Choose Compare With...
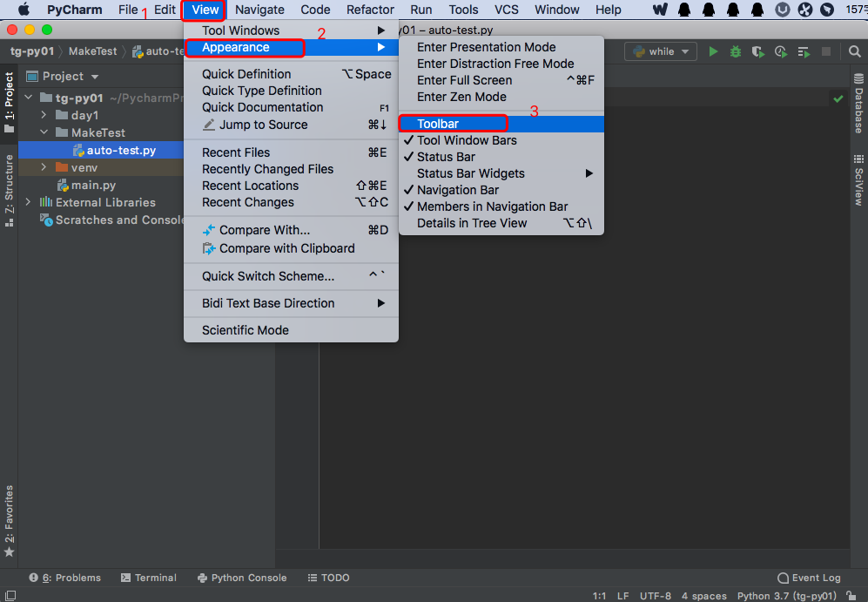Screen dimensions: 868x602 point(291,230)
